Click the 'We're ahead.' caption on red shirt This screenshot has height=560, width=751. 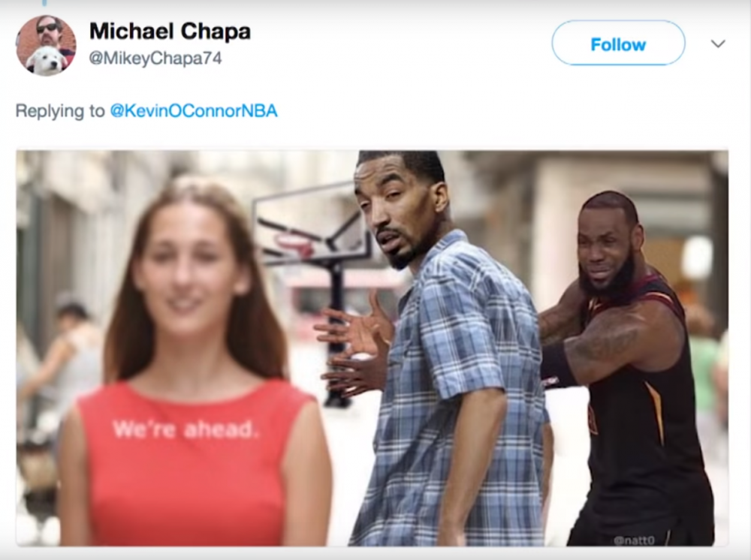[185, 429]
